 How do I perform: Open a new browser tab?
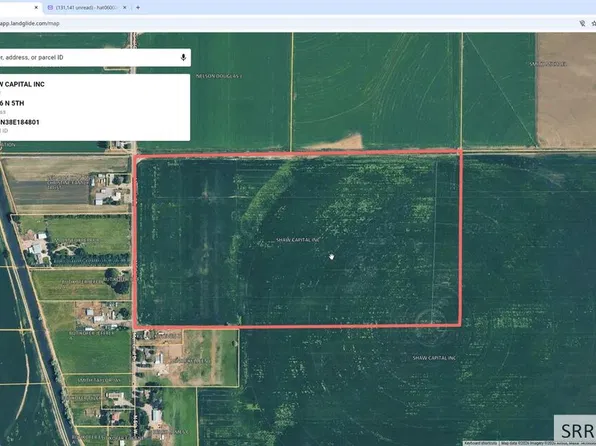pyautogui.click(x=138, y=7)
